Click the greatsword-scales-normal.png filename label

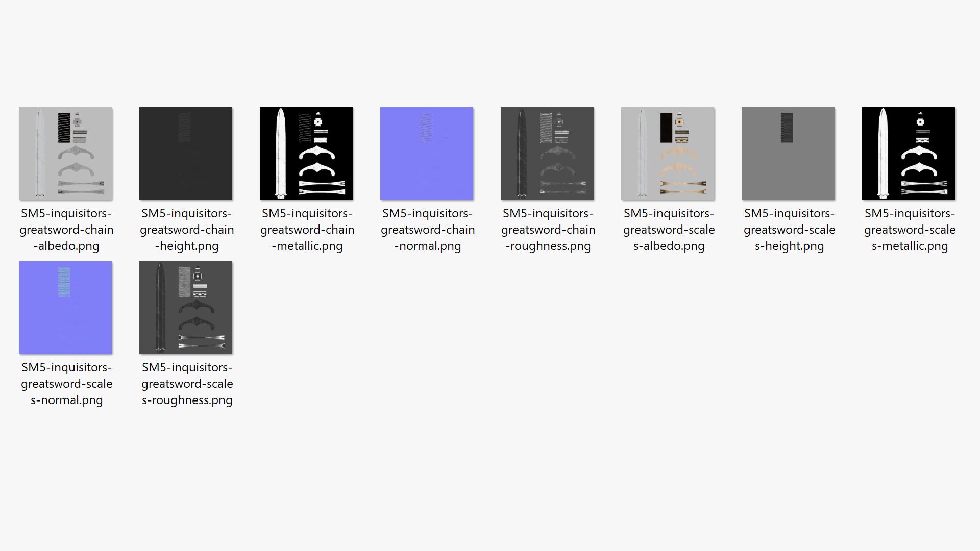pyautogui.click(x=66, y=384)
